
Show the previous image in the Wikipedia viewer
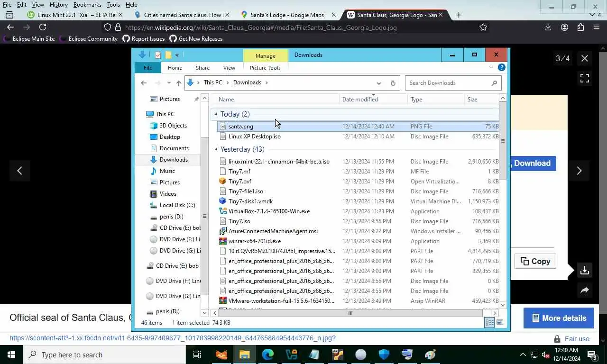click(x=20, y=171)
